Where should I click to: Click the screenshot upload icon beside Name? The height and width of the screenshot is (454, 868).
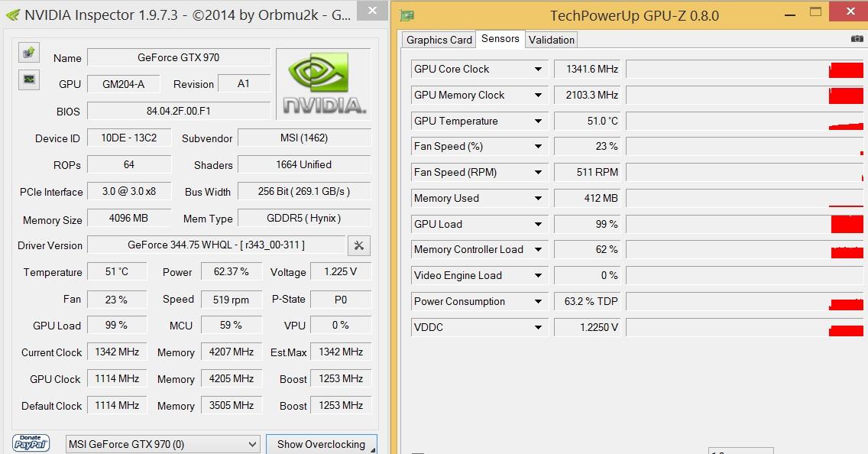click(29, 52)
